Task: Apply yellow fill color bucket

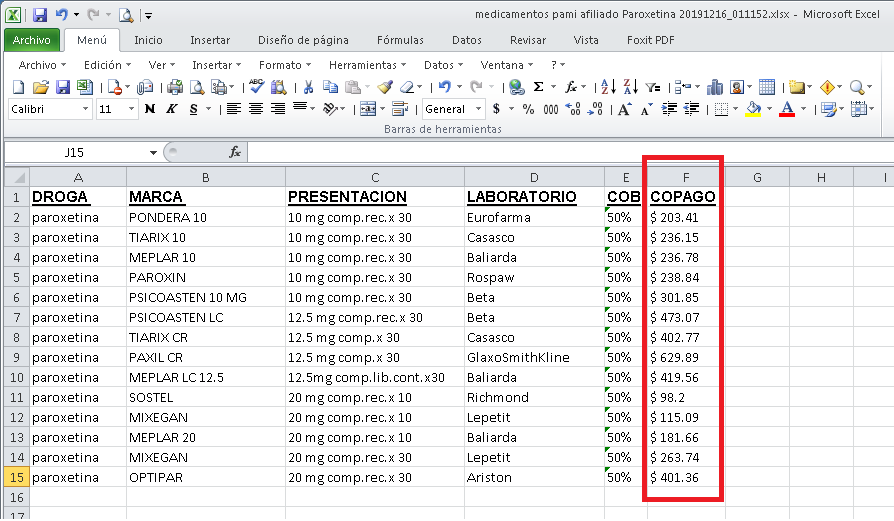Action: 753,109
